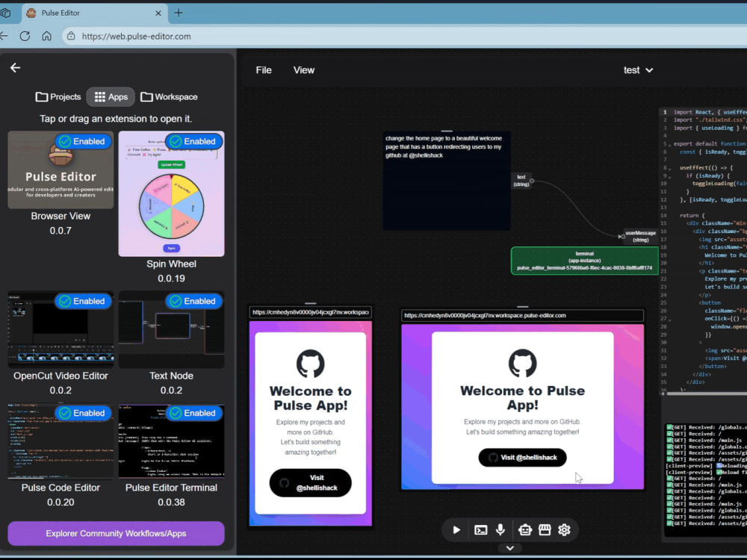Open a new browser tab
Screen dimensions: 747x560
[179, 13]
